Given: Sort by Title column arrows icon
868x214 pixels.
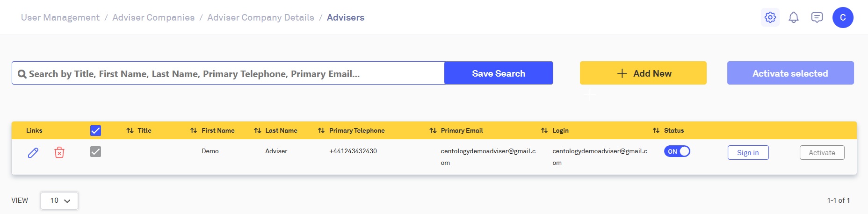Looking at the screenshot, I should tap(130, 131).
